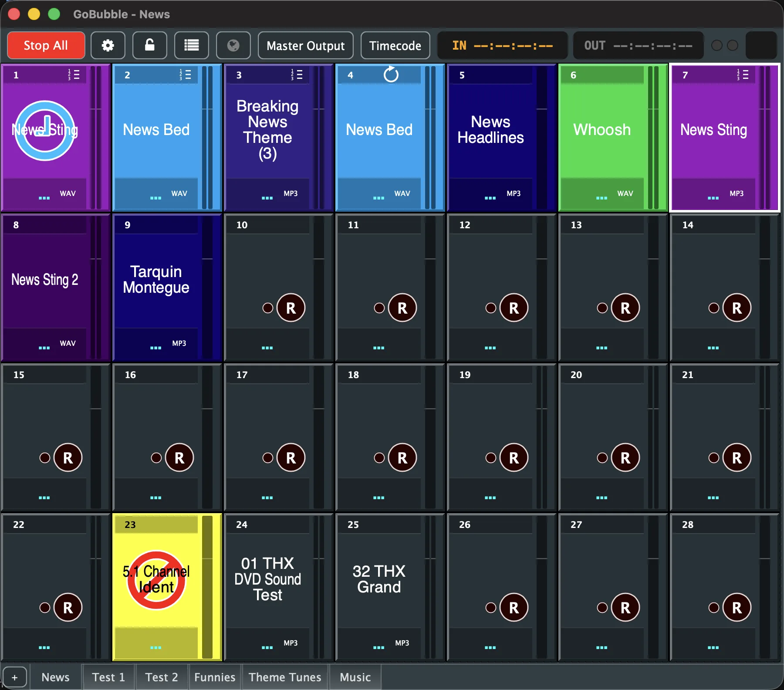Click the globe icon in toolbar
This screenshot has height=690, width=784.
click(233, 45)
